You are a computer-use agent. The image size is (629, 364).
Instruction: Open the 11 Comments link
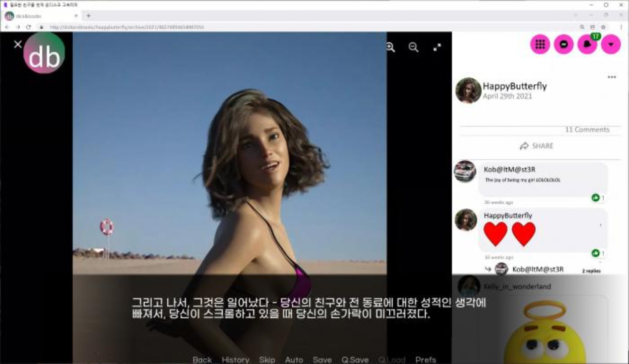tap(587, 129)
